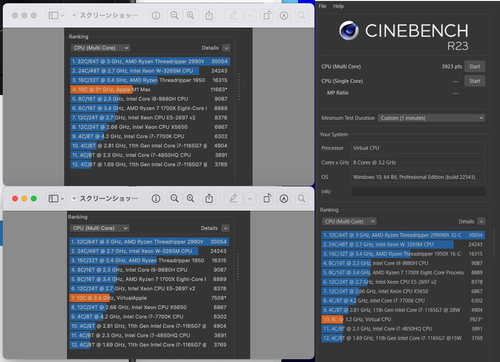500x362 pixels.
Task: Click red close button of bottom Preview window
Action: point(15,199)
